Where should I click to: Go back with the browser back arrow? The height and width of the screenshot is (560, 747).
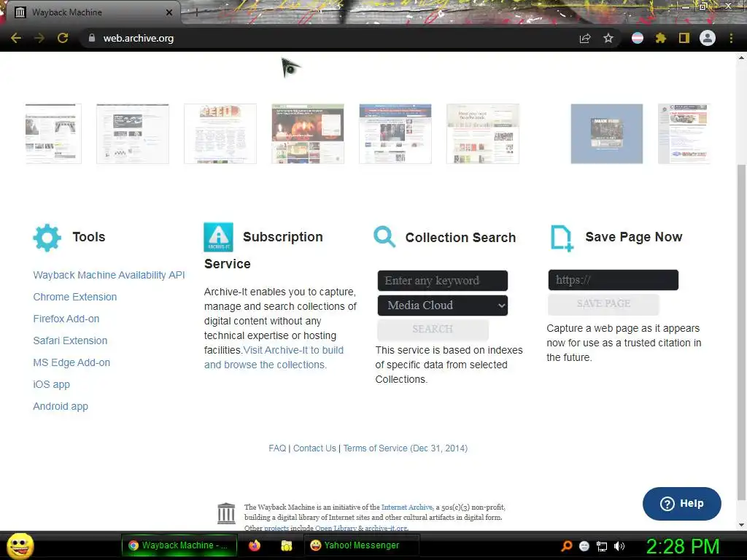point(16,38)
